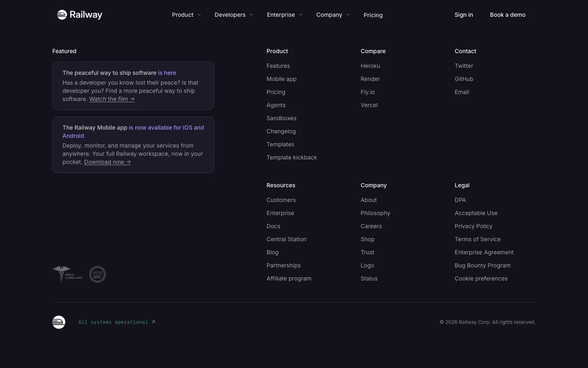View the Privacy Policy link
Image resolution: width=588 pixels, height=368 pixels.
coord(473,226)
